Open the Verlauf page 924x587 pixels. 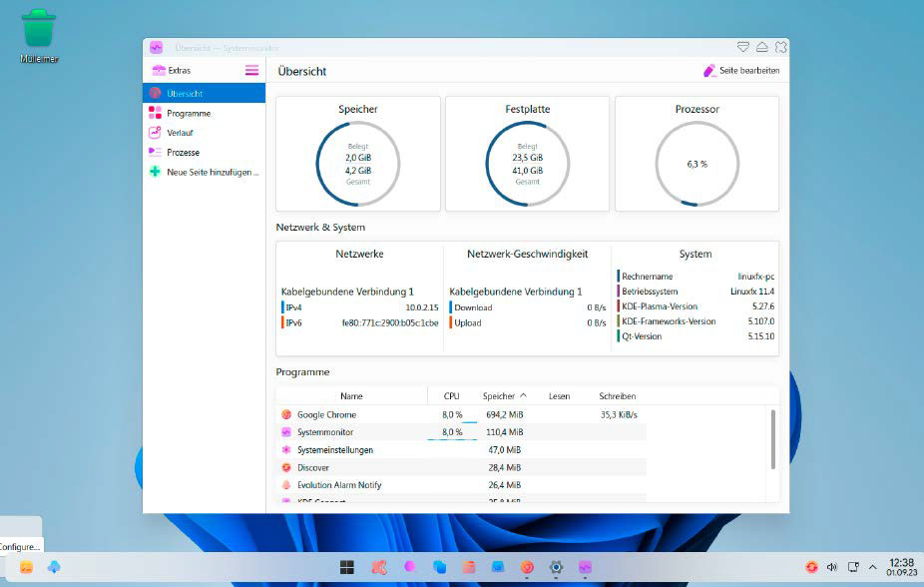point(204,133)
